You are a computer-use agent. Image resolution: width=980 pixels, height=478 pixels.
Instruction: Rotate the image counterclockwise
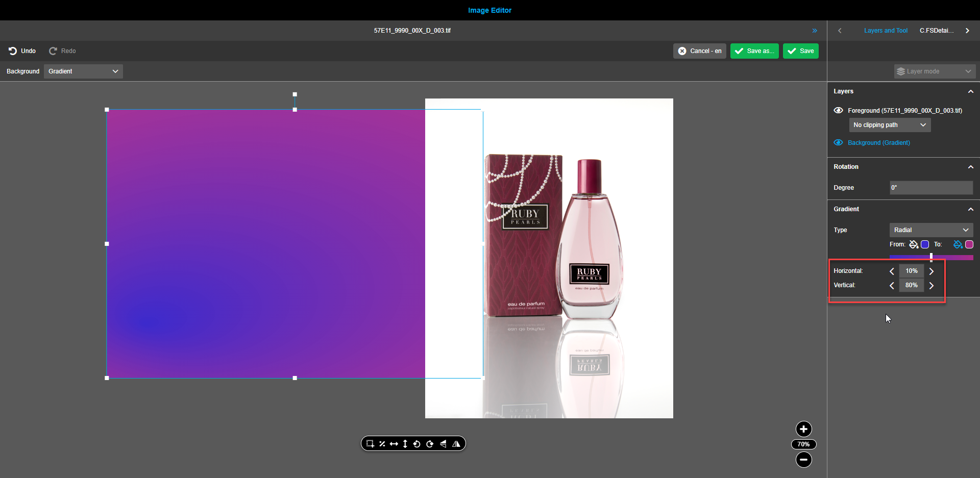[x=417, y=443]
